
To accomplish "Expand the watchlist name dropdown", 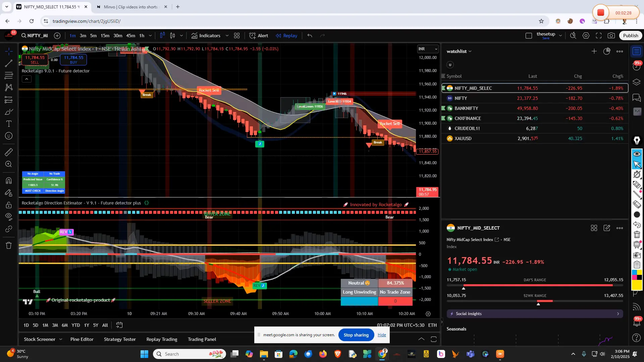I will (470, 51).
